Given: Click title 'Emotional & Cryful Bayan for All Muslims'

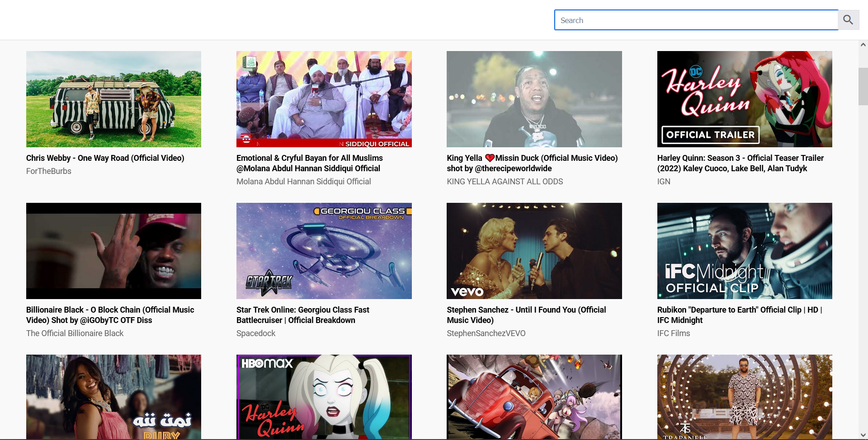Looking at the screenshot, I should click(x=310, y=163).
